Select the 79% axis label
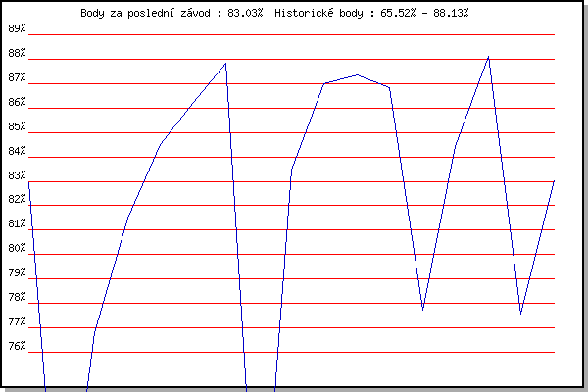The image size is (588, 392). (x=18, y=273)
